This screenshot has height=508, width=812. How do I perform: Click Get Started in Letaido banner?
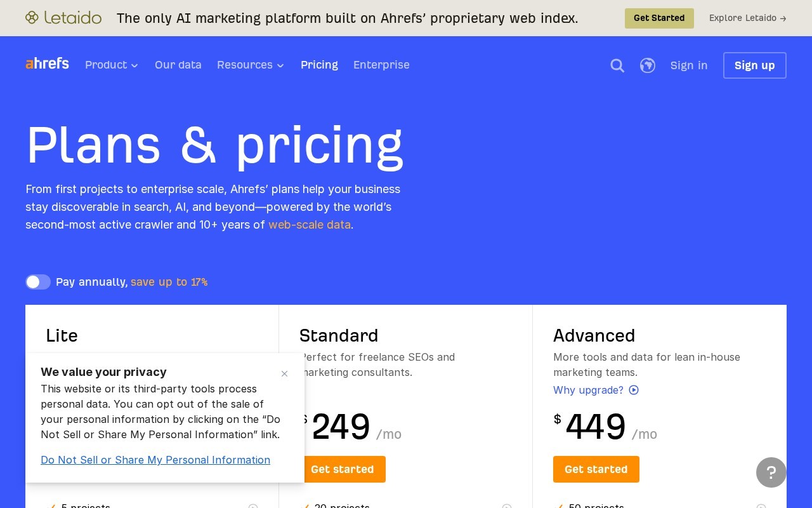(659, 18)
